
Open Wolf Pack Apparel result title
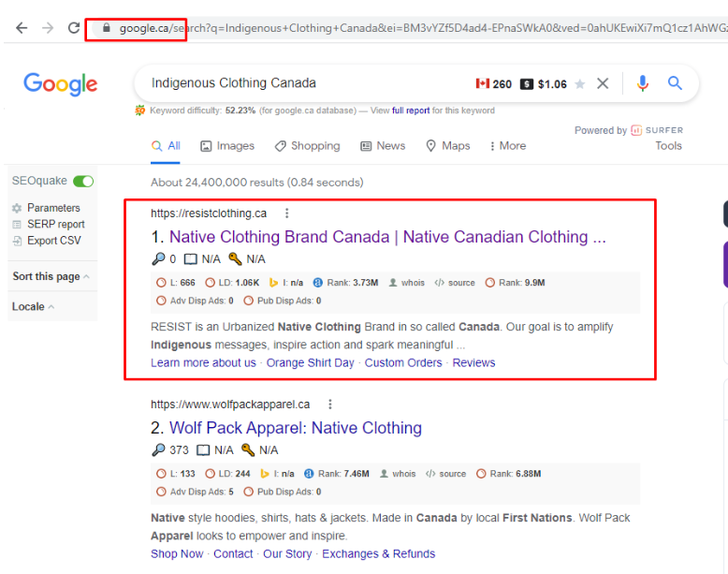tap(296, 428)
